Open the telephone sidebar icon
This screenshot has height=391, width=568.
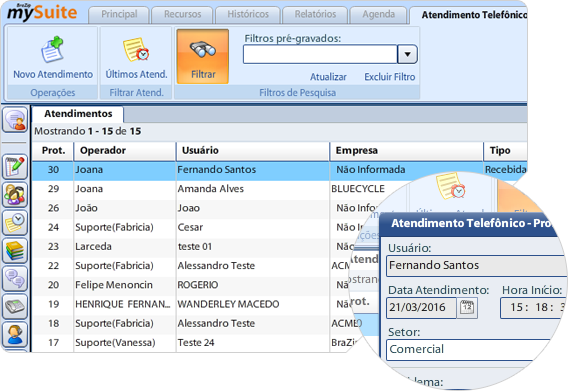tap(15, 306)
